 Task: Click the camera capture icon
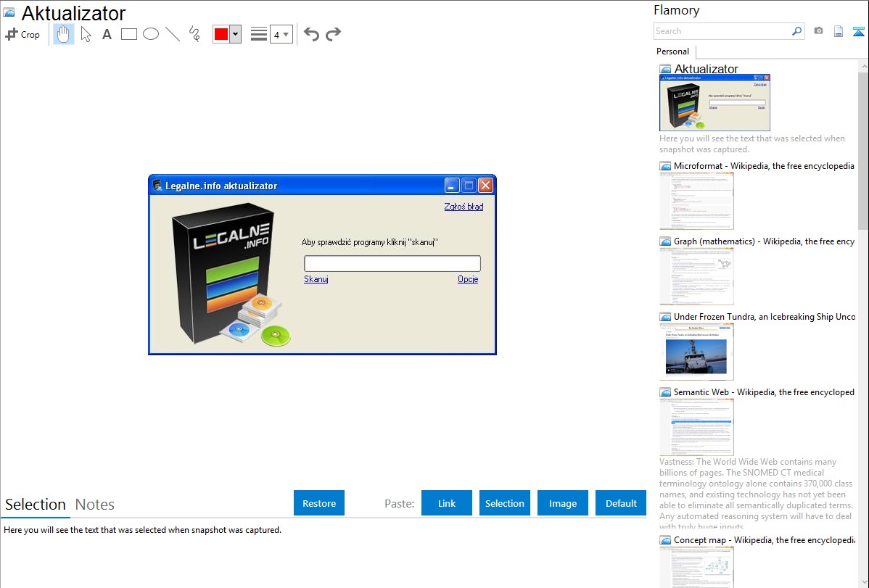click(818, 31)
